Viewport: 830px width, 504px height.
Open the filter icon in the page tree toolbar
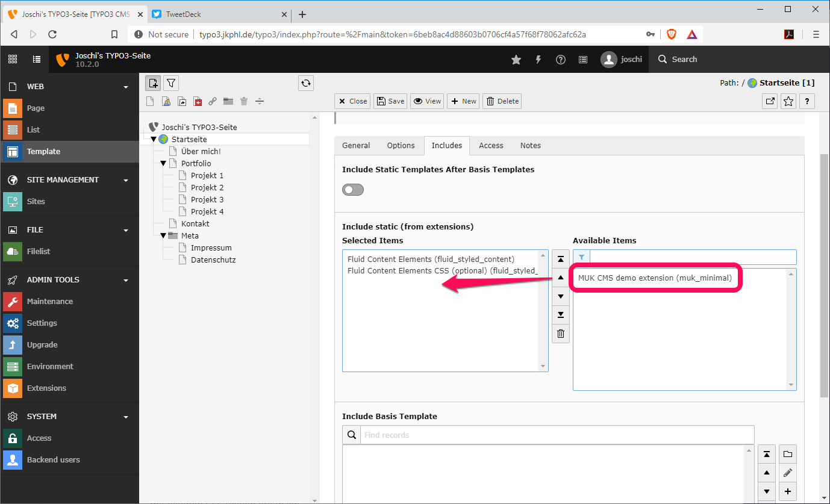point(171,82)
